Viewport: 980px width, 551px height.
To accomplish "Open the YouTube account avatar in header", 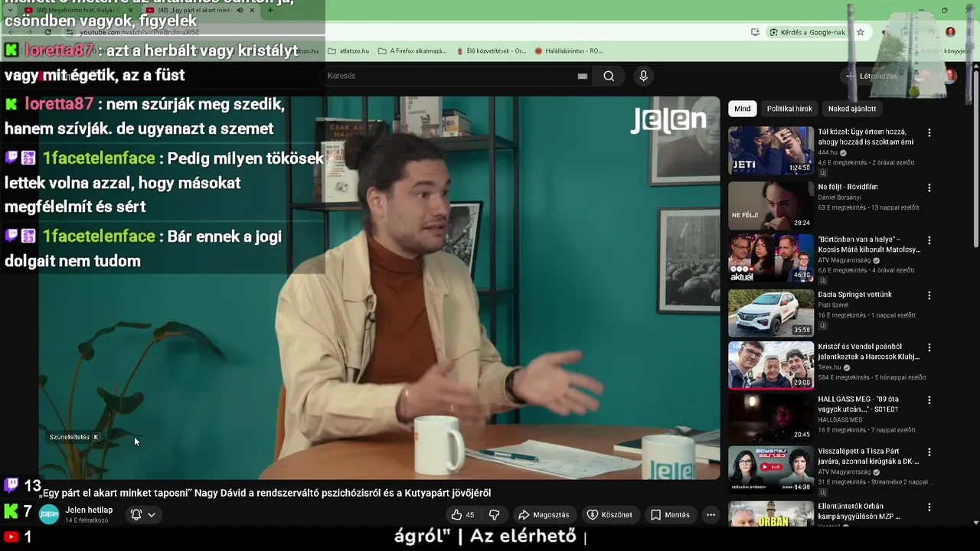I will (950, 76).
